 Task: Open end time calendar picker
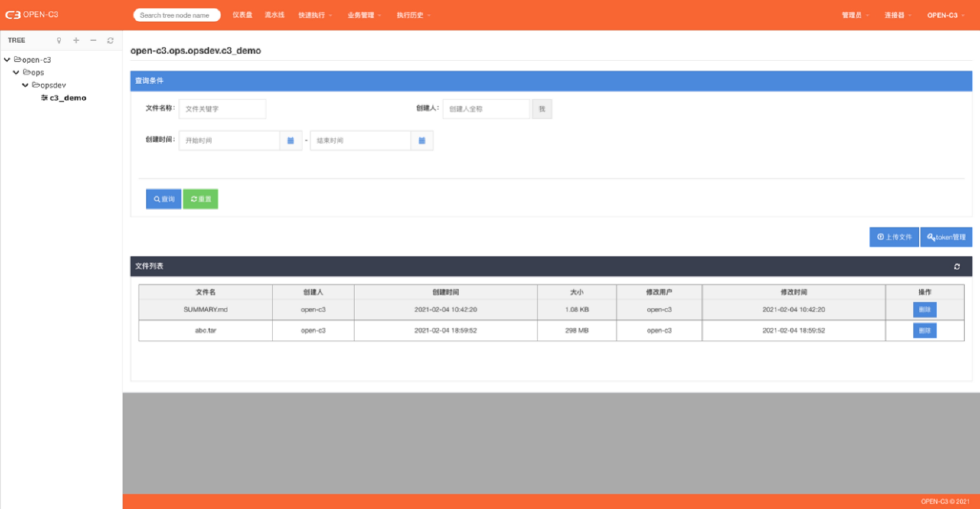tap(421, 140)
